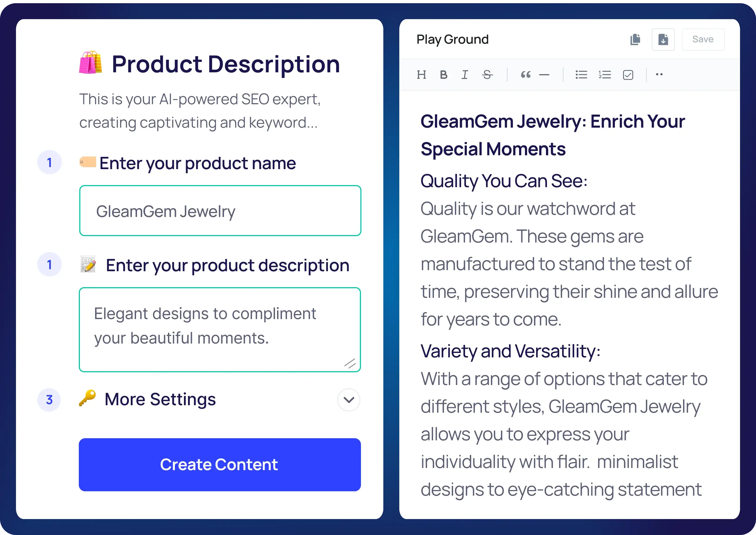Viewport: 756px width, 535px height.
Task: Open the editor overflow options menu
Action: [x=659, y=75]
